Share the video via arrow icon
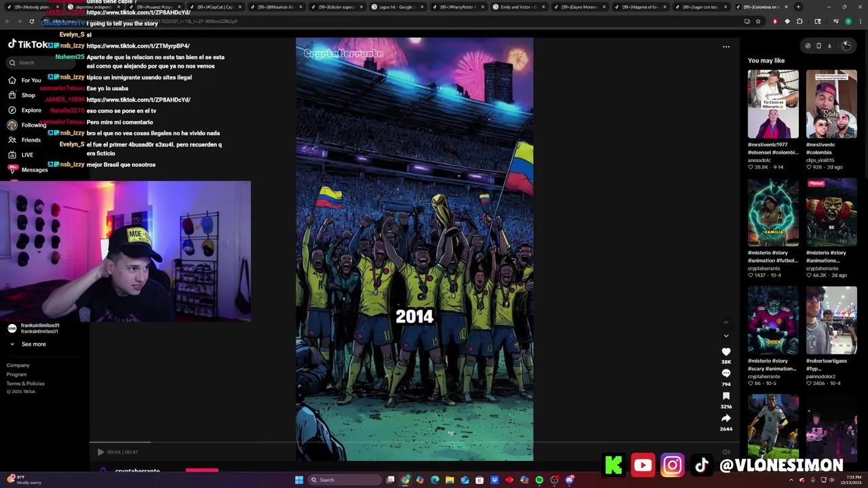The height and width of the screenshot is (488, 868). pyautogui.click(x=726, y=418)
